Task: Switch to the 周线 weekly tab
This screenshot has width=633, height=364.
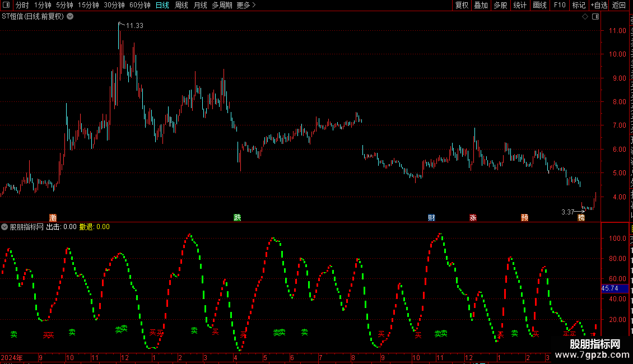Action: tap(181, 5)
